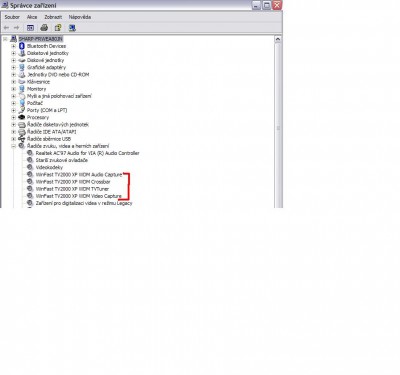Maximize the Správce zařízení window

point(267,5)
